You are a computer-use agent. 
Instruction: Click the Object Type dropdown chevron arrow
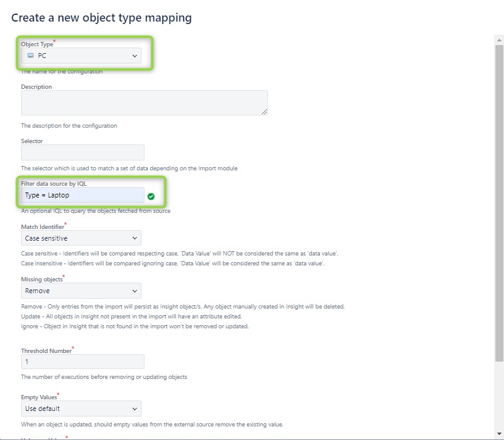pyautogui.click(x=135, y=56)
